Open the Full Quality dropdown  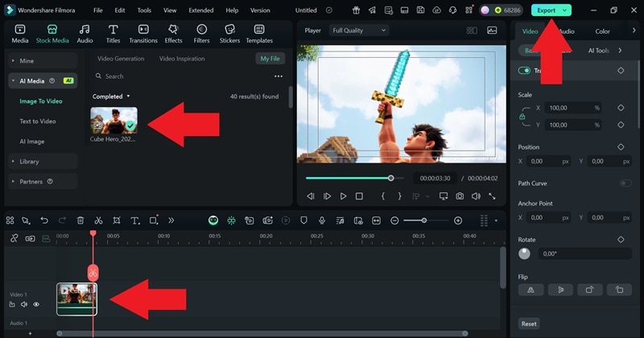point(359,30)
